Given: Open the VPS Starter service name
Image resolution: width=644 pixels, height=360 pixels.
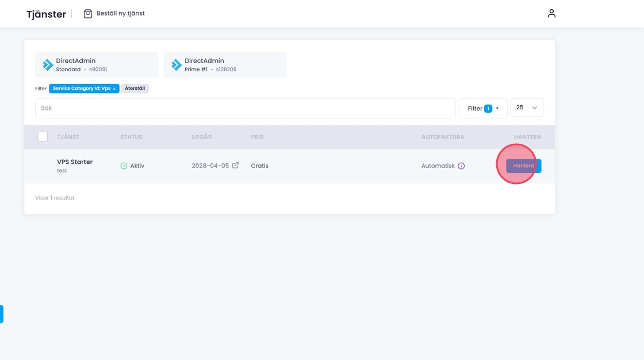Looking at the screenshot, I should (x=75, y=162).
